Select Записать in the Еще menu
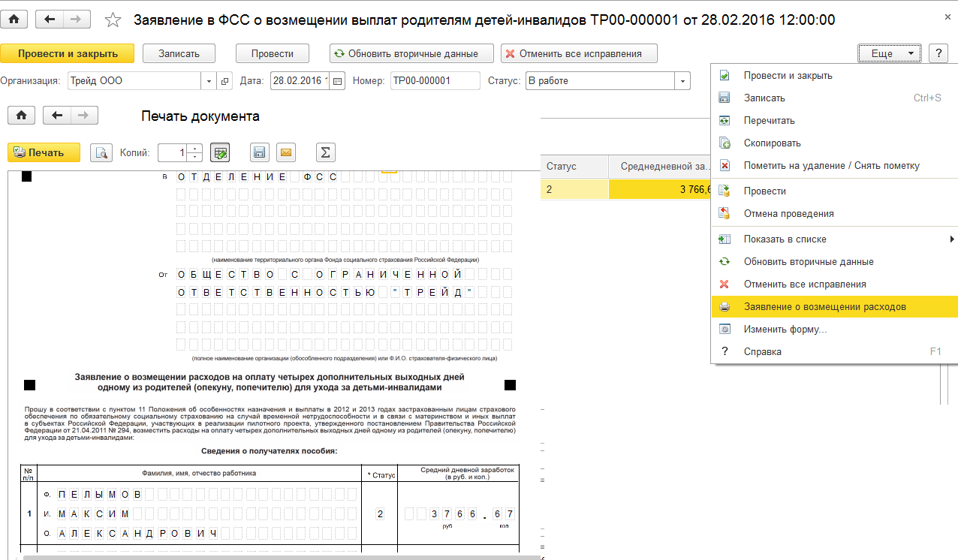 (x=834, y=98)
